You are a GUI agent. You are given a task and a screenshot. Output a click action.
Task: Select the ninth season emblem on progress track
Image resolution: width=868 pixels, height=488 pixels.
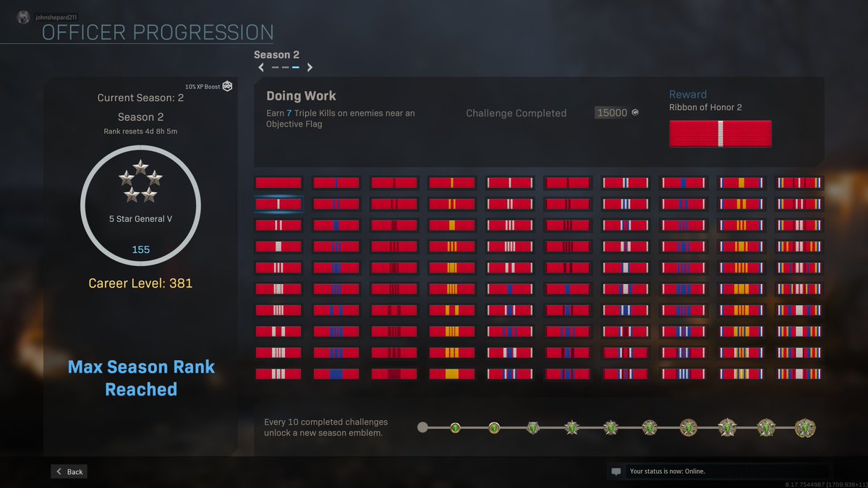[766, 427]
